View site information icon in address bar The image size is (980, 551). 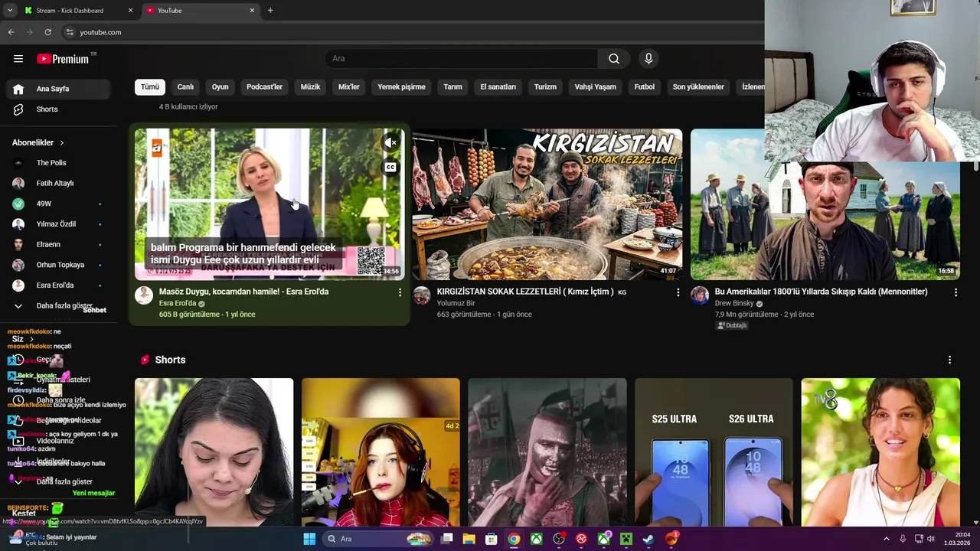pyautogui.click(x=70, y=32)
